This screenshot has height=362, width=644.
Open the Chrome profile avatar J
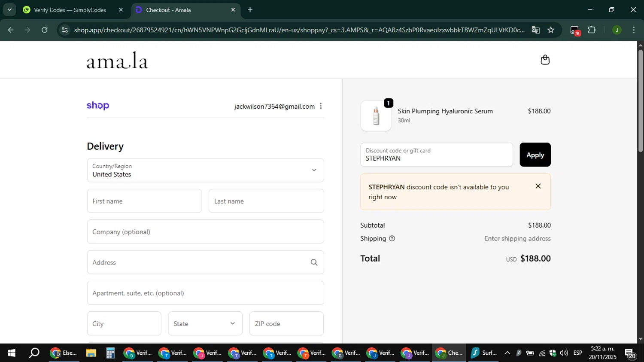617,30
